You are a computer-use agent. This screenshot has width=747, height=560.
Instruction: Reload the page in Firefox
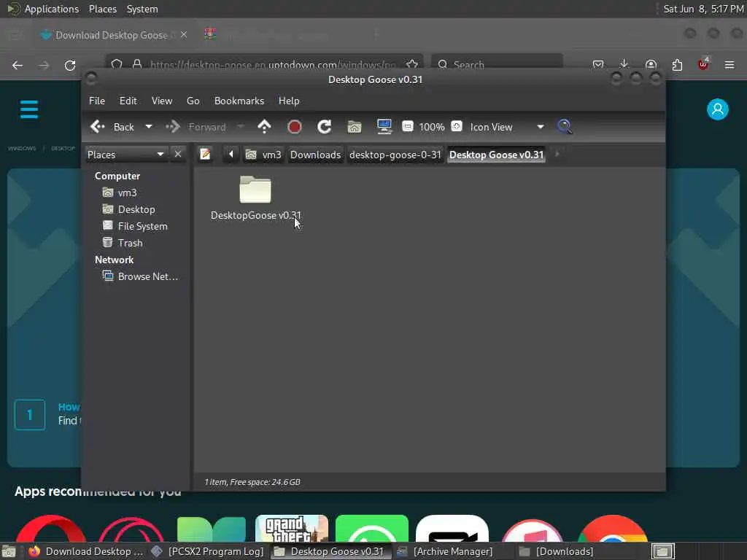tap(70, 65)
